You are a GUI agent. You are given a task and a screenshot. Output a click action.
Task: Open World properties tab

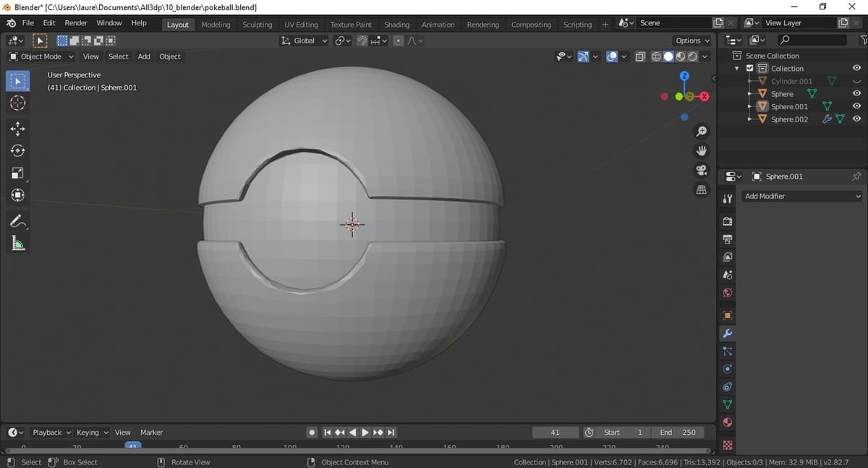728,293
